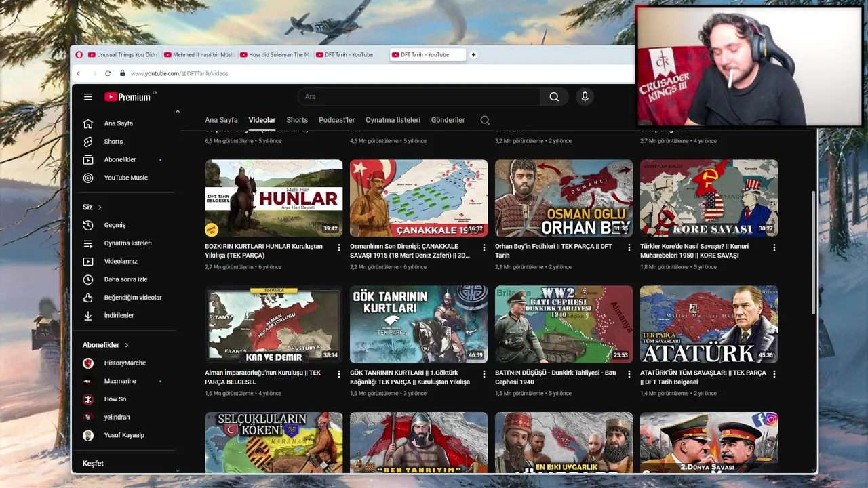The height and width of the screenshot is (488, 868).
Task: Switch to Mehmed II browser tab
Action: click(x=200, y=55)
